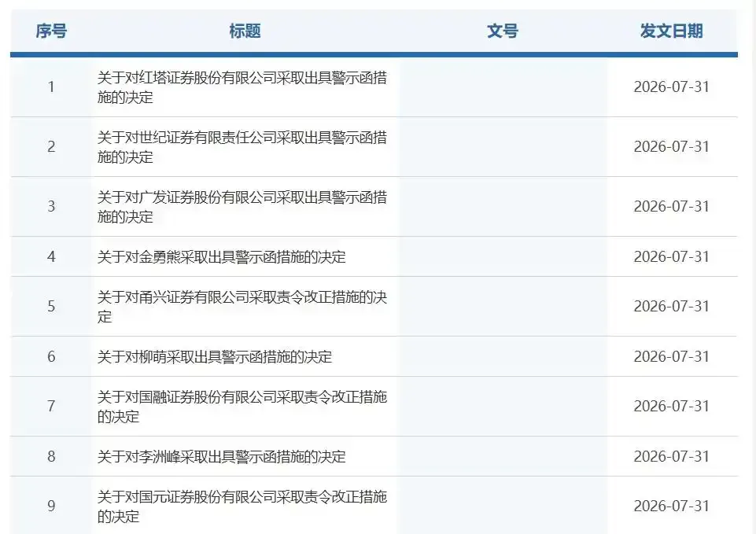Select row number 3 cell
Image resolution: width=756 pixels, height=534 pixels.
[x=51, y=207]
